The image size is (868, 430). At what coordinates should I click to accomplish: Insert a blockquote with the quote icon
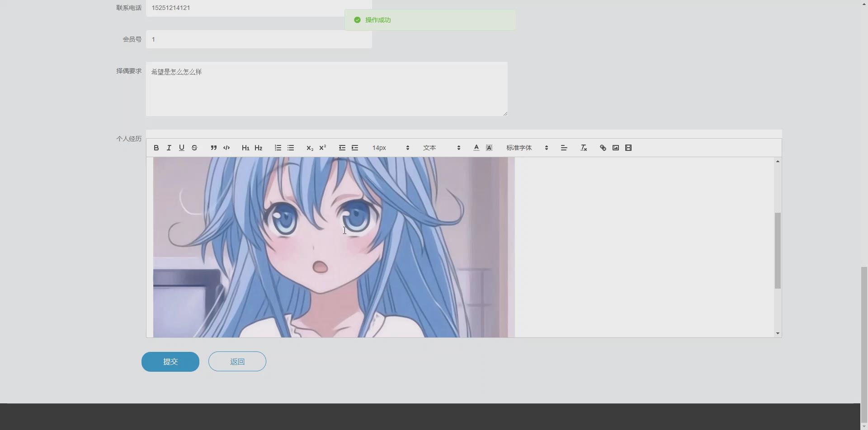[213, 148]
